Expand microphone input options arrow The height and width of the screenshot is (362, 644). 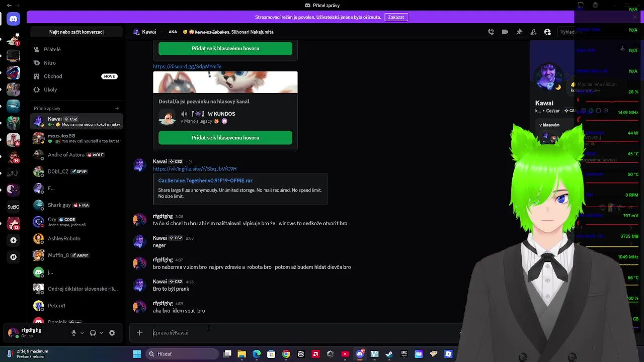[x=82, y=333]
